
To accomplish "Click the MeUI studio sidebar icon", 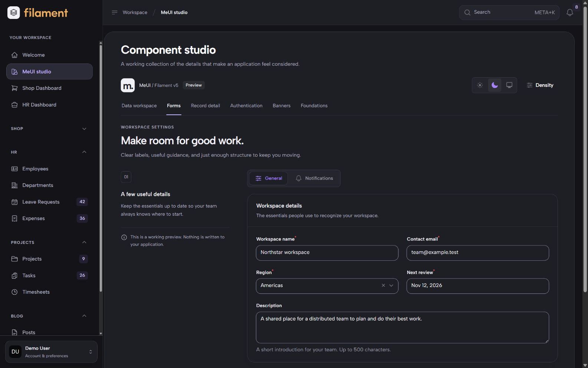I will [x=14, y=72].
